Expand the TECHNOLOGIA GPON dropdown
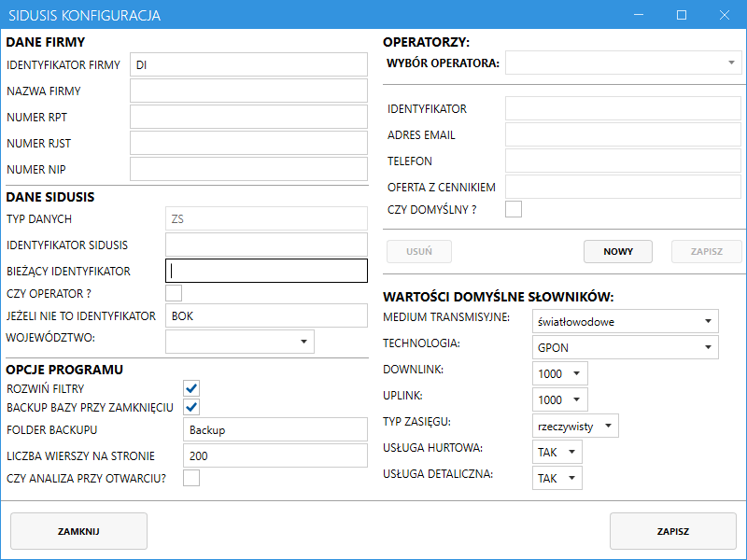This screenshot has width=747, height=560. tap(625, 347)
